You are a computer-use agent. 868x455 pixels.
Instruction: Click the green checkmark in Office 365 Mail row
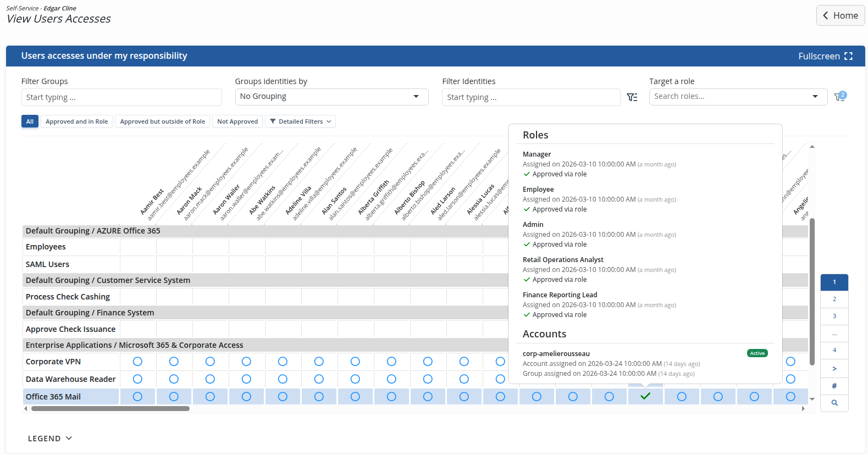(645, 396)
